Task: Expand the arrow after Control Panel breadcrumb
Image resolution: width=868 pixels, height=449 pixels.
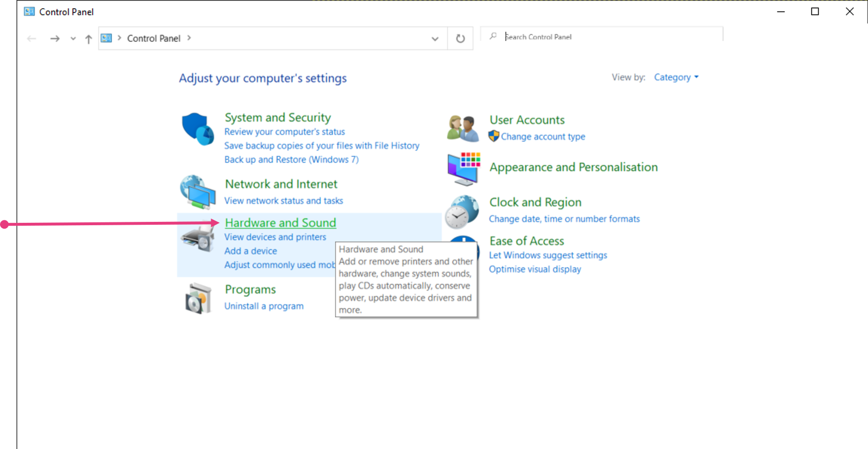Action: [189, 38]
